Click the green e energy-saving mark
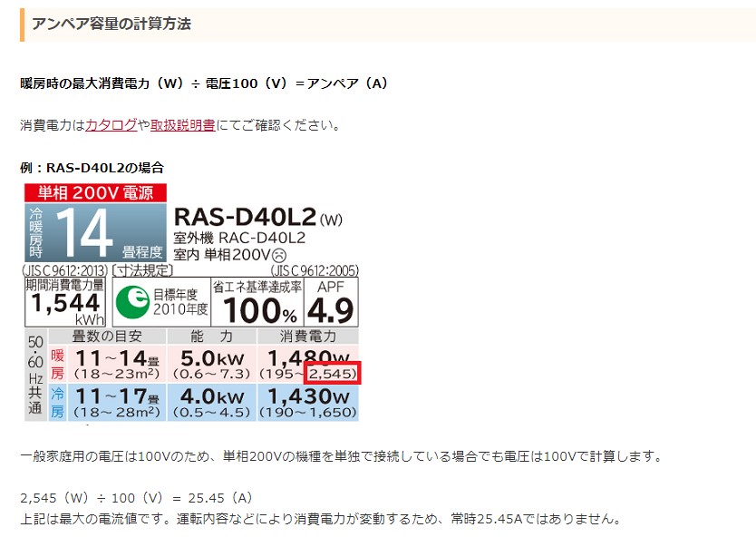This screenshot has height=547, width=756. [x=132, y=302]
